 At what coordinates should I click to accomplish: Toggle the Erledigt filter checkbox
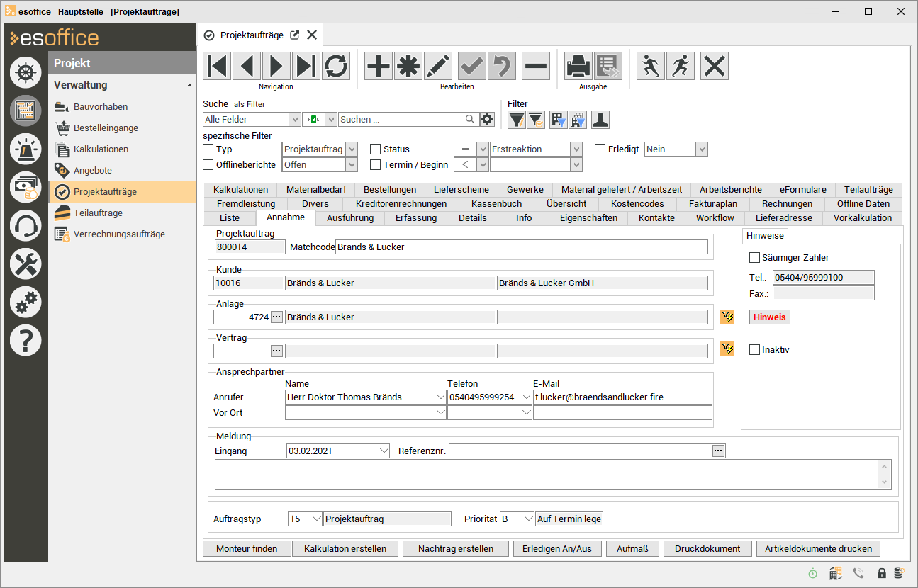pyautogui.click(x=600, y=149)
